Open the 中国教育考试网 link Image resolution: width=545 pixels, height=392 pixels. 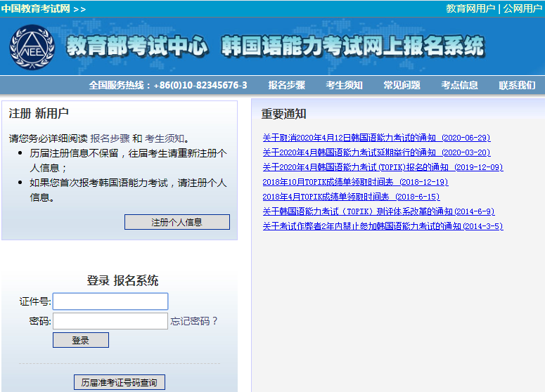pos(36,8)
